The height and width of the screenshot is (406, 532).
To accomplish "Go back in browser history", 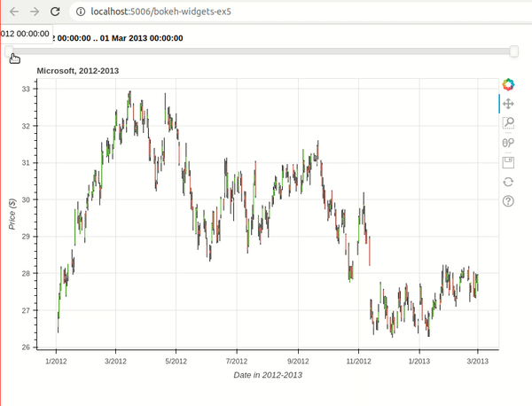I will (x=14, y=12).
